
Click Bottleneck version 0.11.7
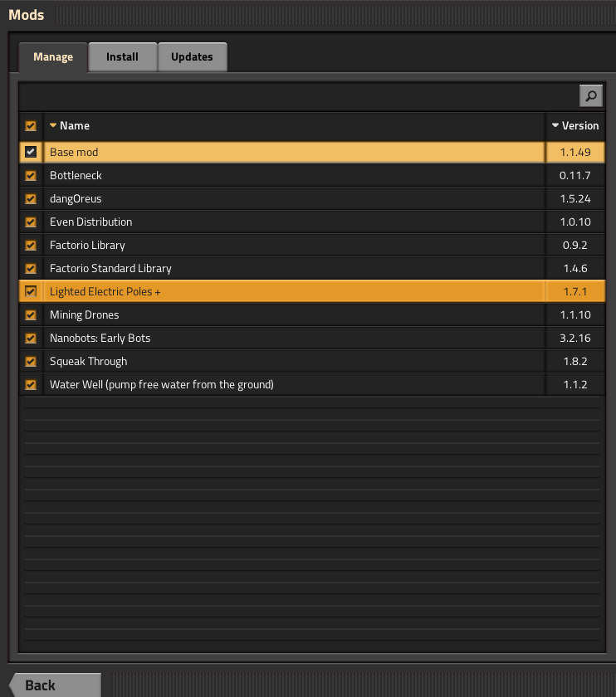click(x=575, y=176)
